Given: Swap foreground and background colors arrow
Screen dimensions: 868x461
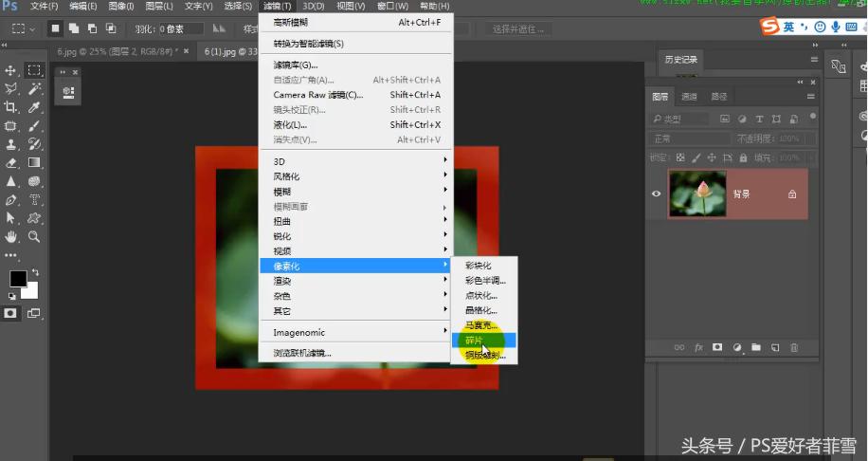Looking at the screenshot, I should coord(35,272).
